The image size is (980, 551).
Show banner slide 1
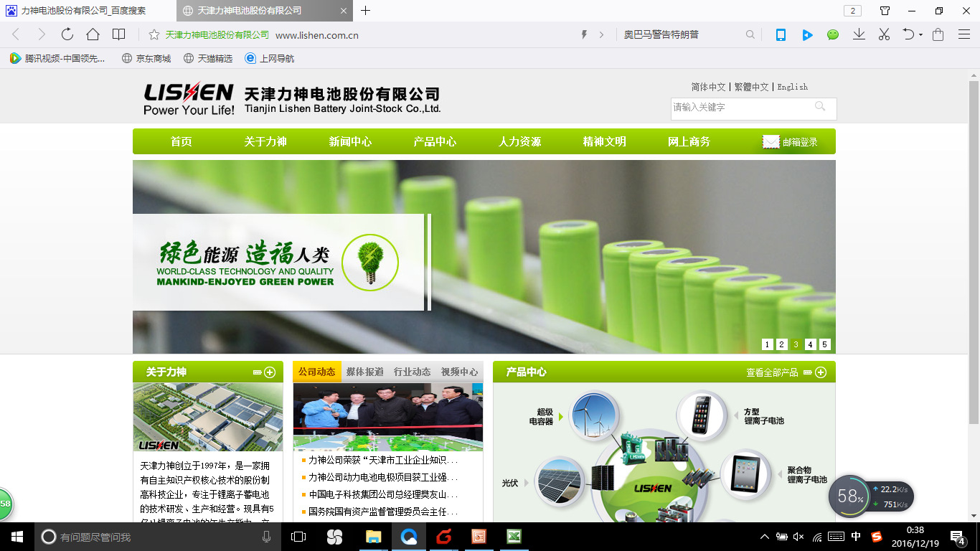[767, 344]
